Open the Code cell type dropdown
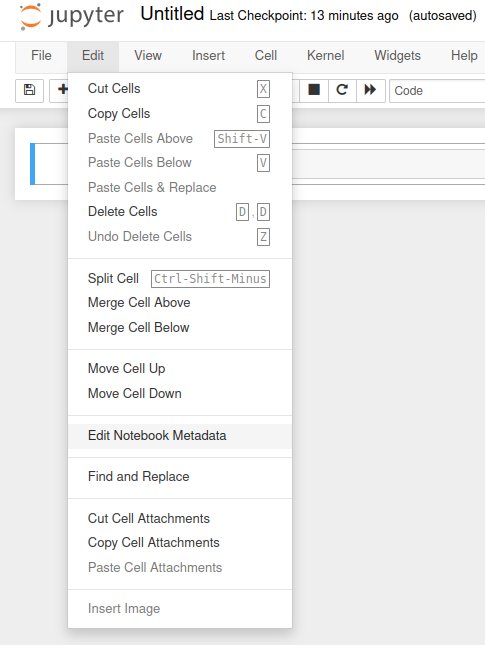Image resolution: width=485 pixels, height=645 pixels. [438, 90]
